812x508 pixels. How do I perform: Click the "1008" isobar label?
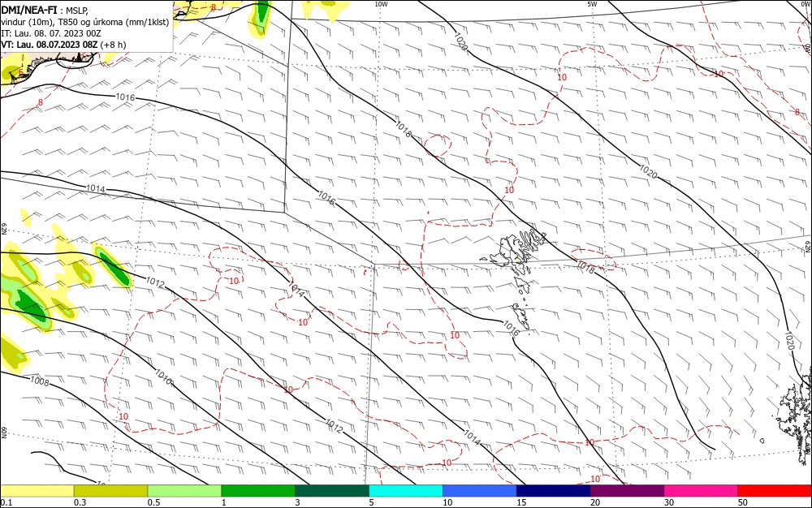pos(40,381)
